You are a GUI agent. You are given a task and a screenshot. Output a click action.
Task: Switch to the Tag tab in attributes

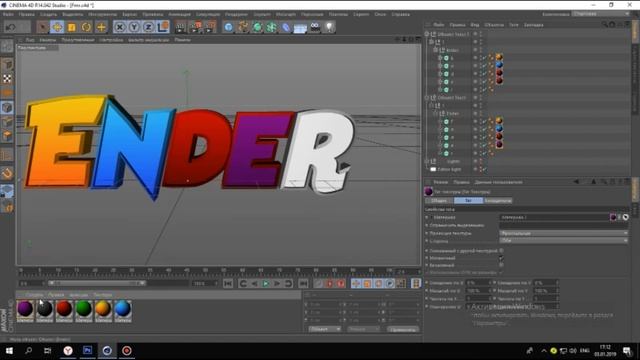coord(469,201)
